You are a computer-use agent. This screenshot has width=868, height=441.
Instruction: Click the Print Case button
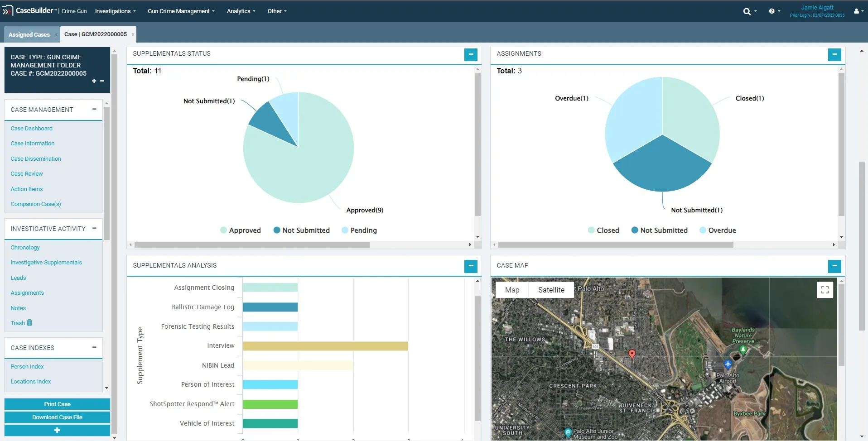(x=57, y=404)
